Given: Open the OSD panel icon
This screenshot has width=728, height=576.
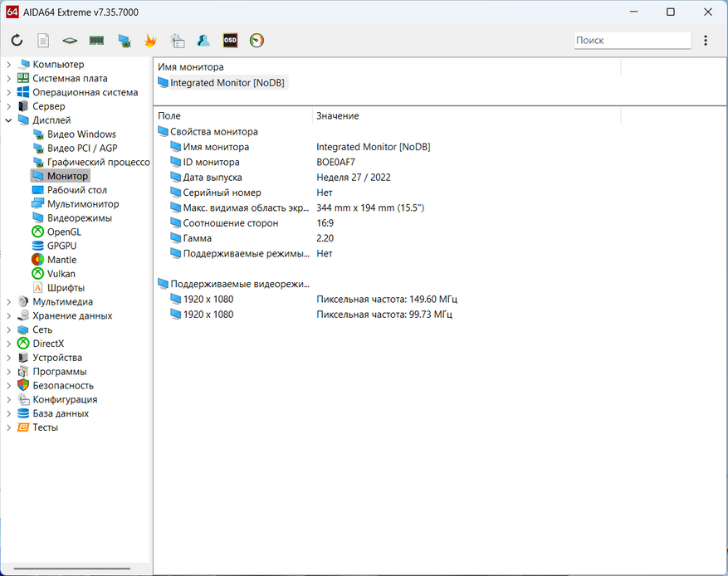Looking at the screenshot, I should pos(230,40).
